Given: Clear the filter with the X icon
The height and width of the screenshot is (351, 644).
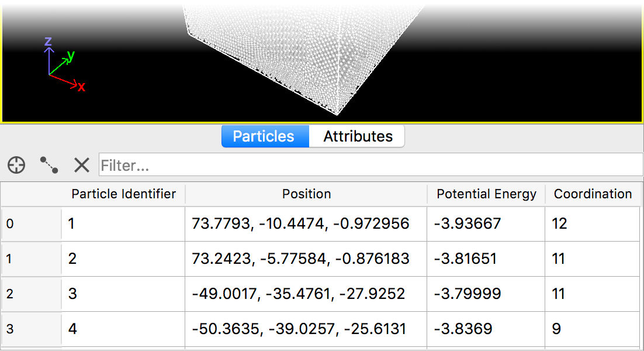Looking at the screenshot, I should coord(82,166).
